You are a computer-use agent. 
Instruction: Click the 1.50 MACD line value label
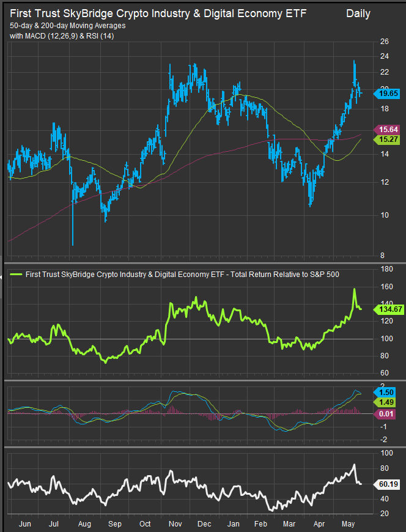(385, 392)
